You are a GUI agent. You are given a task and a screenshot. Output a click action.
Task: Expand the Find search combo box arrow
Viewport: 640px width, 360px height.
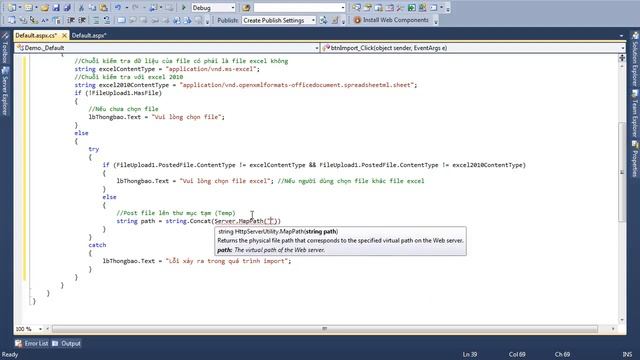coord(343,8)
